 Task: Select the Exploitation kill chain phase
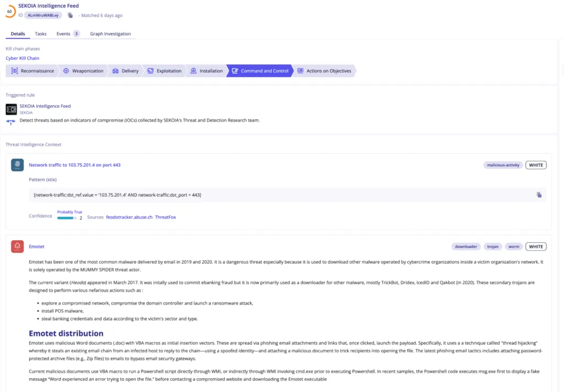click(164, 71)
